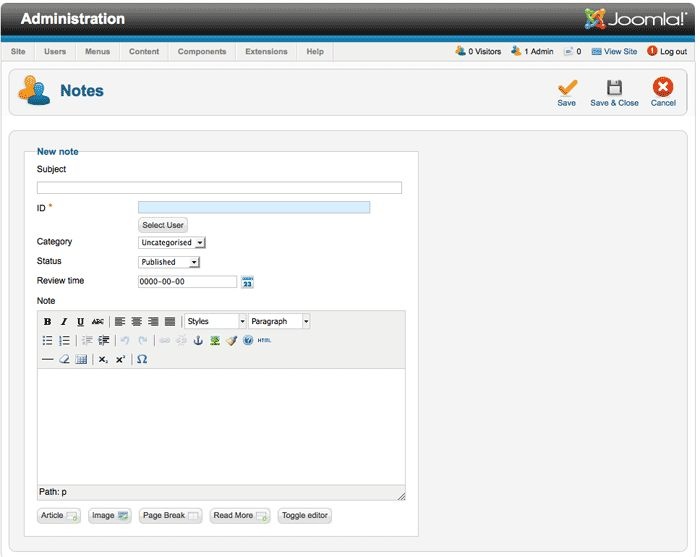The height and width of the screenshot is (557, 700).
Task: Insert a hyperlink
Action: pyautogui.click(x=164, y=341)
